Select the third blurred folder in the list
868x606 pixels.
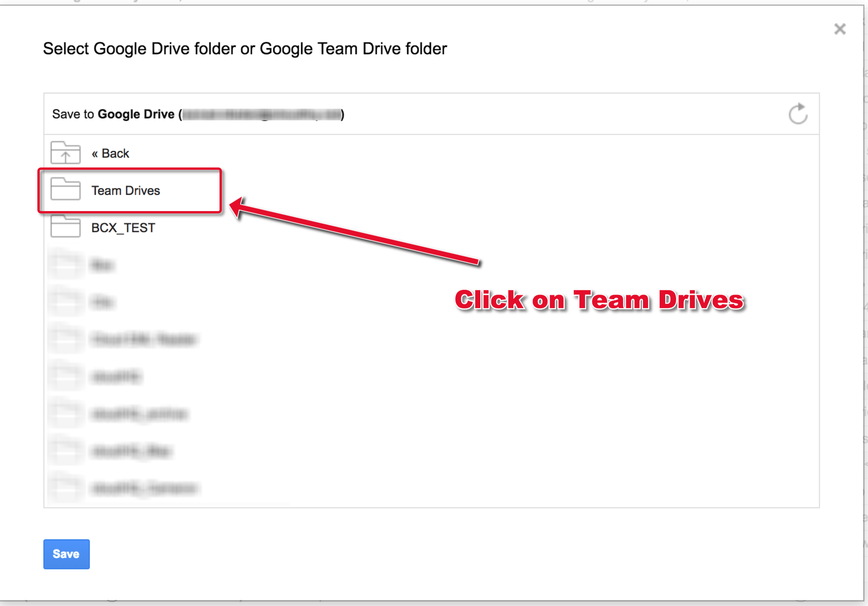click(143, 339)
